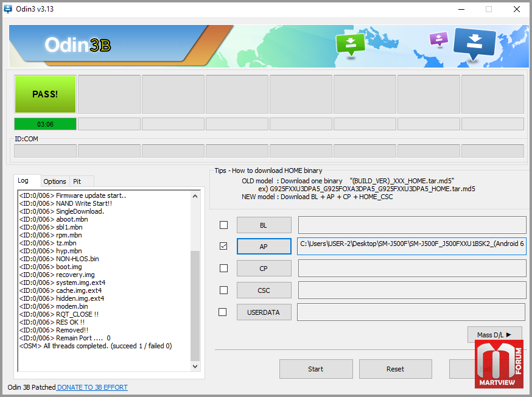Click the CP file path field

click(412, 269)
